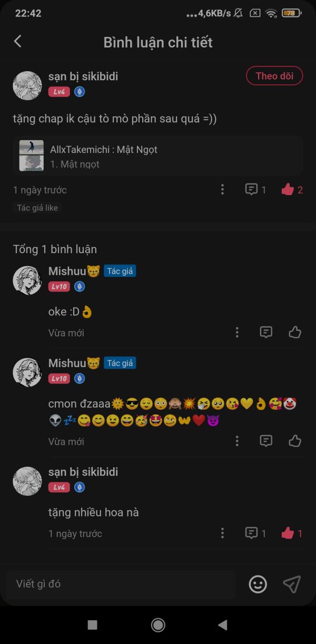Open three-dot menu on 'oke :D' comment
This screenshot has width=316, height=644.
237,332
